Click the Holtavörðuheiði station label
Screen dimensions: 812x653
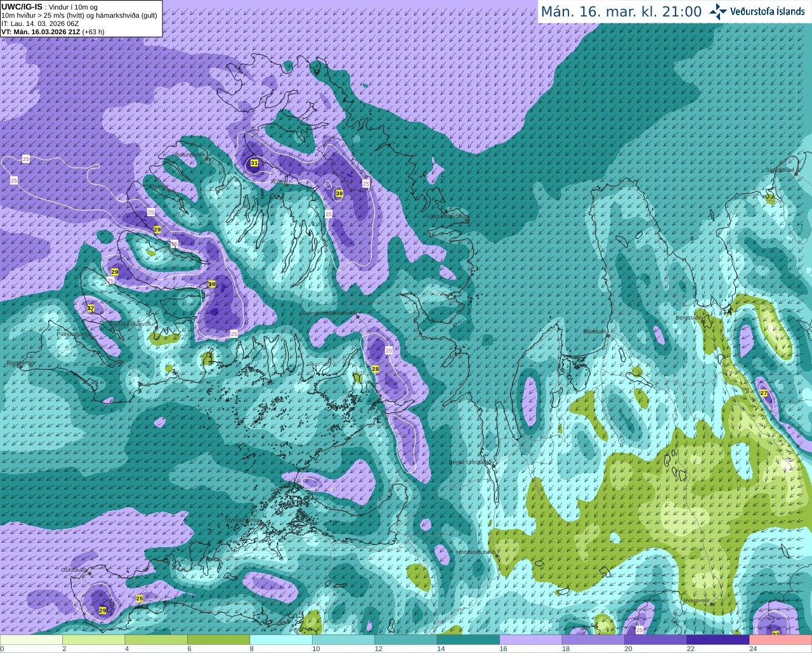(476, 552)
